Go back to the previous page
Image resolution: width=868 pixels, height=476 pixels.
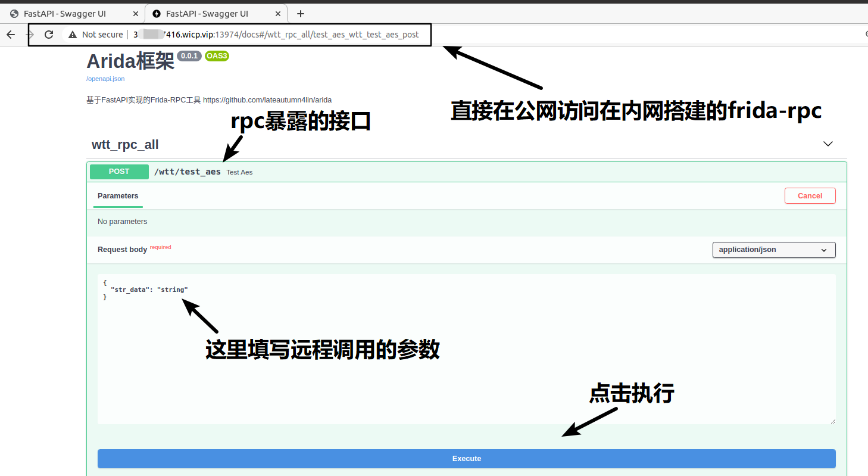click(x=11, y=35)
